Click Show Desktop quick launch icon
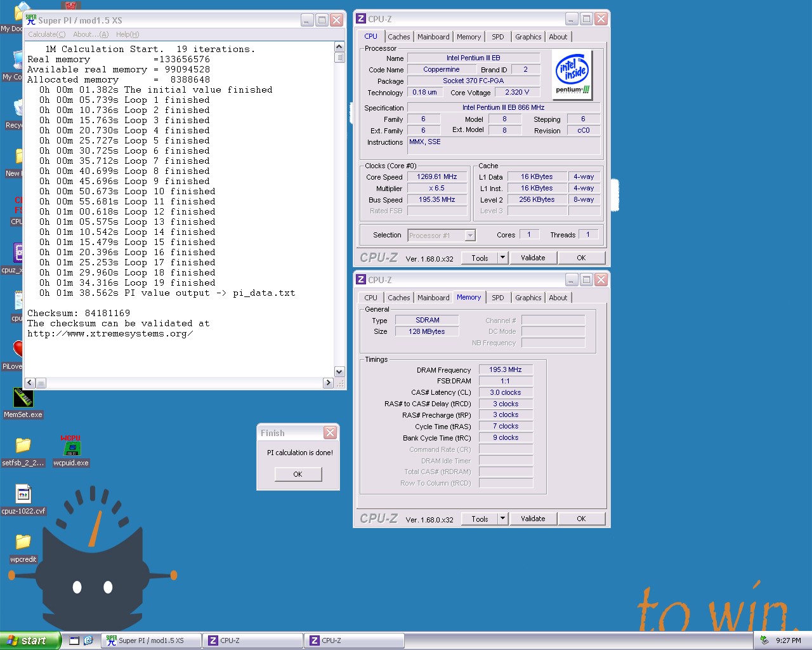812x650 pixels. [74, 640]
